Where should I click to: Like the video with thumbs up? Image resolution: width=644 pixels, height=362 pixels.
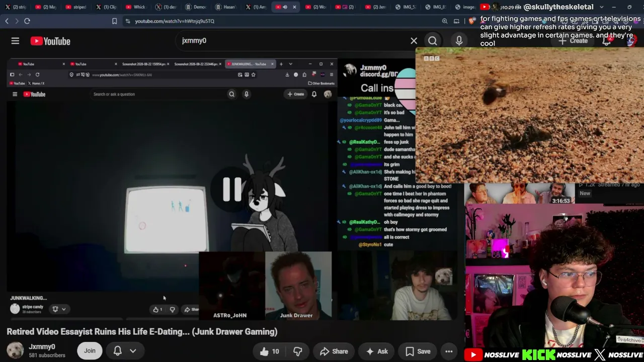(269, 351)
